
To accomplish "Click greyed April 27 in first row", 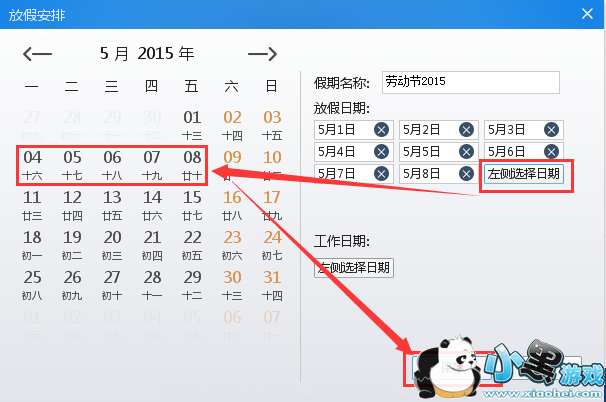I will tap(32, 125).
